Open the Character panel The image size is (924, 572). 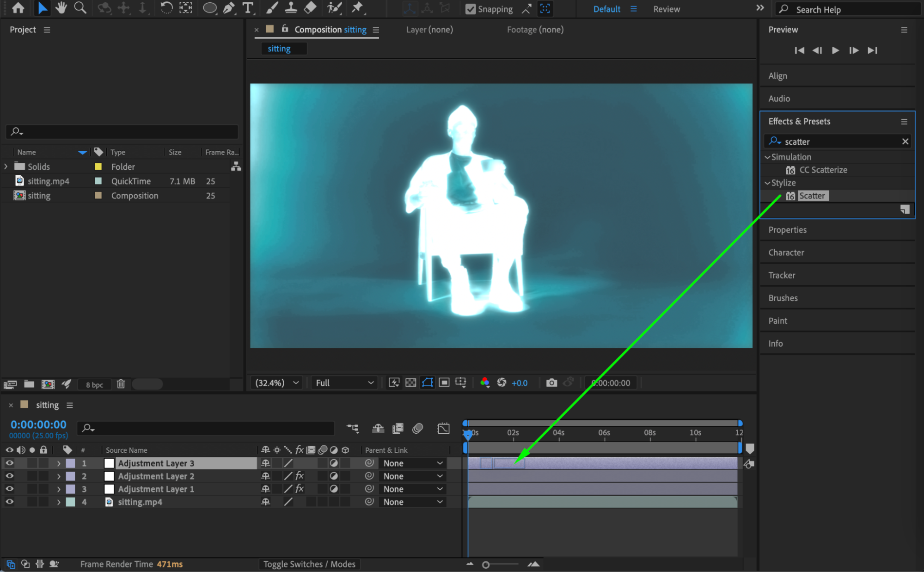coord(786,252)
